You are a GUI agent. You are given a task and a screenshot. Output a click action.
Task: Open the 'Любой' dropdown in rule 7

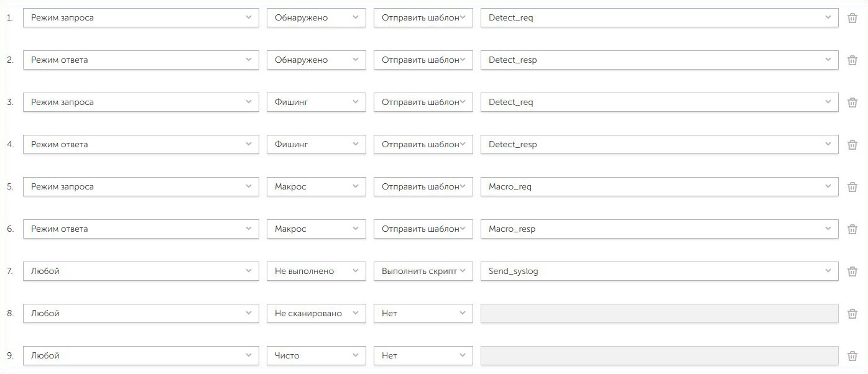pos(141,271)
